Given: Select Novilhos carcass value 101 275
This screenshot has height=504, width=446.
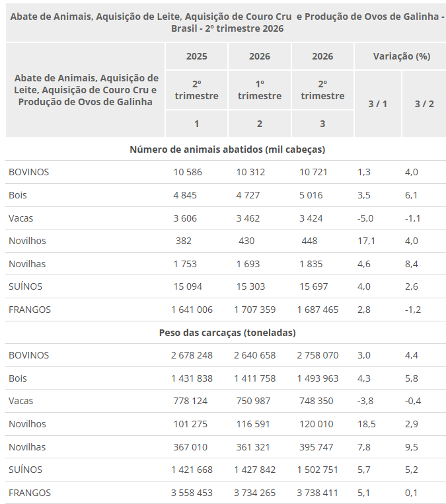Looking at the screenshot, I should [x=190, y=424].
